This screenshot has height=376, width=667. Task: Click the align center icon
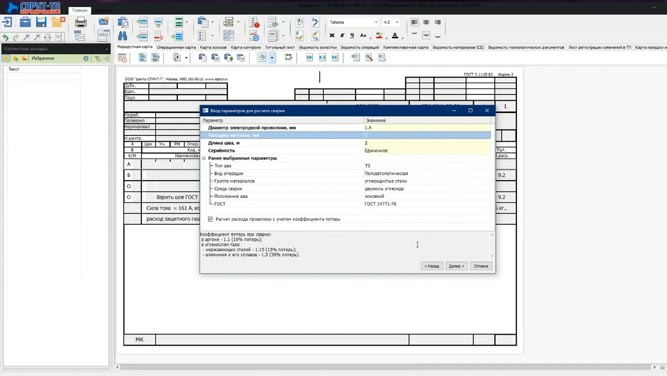point(426,22)
